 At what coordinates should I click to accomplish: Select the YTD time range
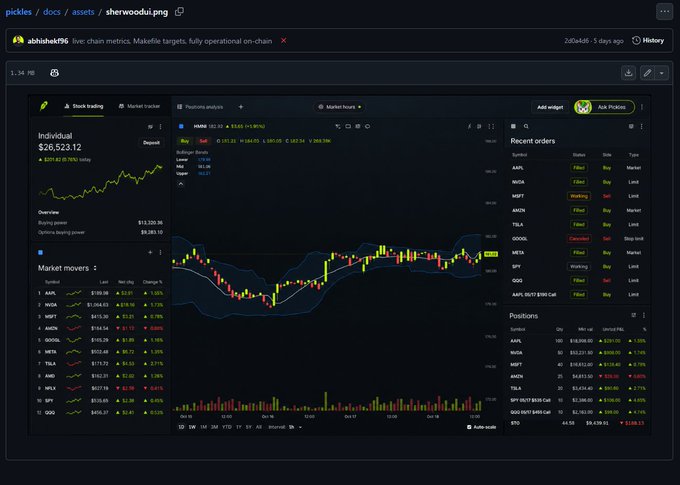click(x=227, y=427)
